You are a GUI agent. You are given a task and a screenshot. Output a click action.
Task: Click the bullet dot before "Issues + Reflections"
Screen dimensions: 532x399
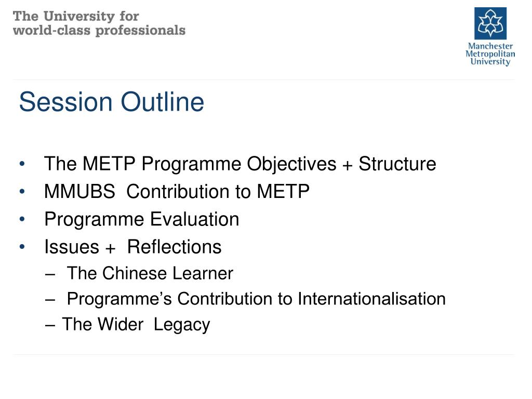coord(22,247)
